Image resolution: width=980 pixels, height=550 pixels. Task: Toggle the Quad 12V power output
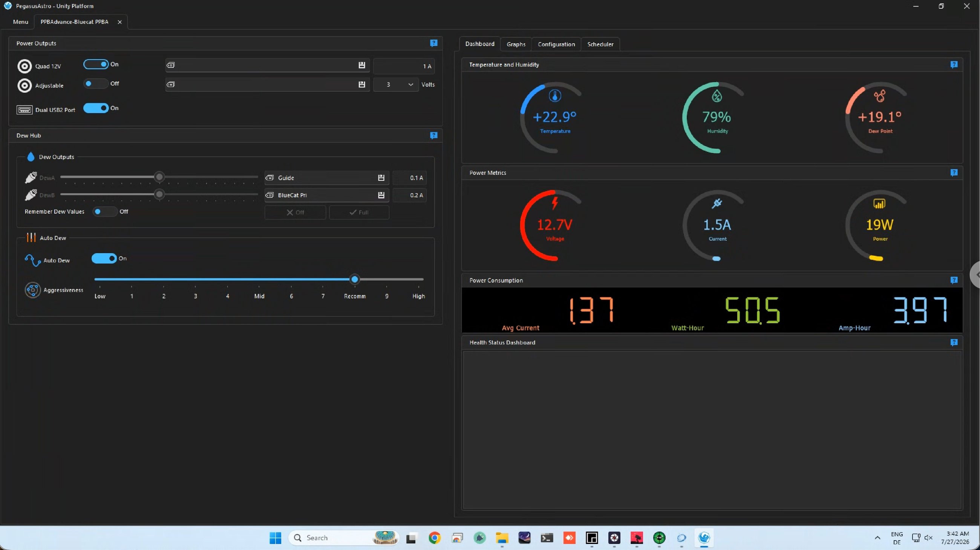(x=96, y=64)
